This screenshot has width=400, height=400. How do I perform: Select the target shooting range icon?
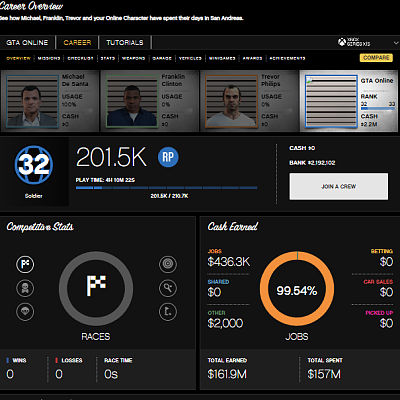(x=168, y=264)
